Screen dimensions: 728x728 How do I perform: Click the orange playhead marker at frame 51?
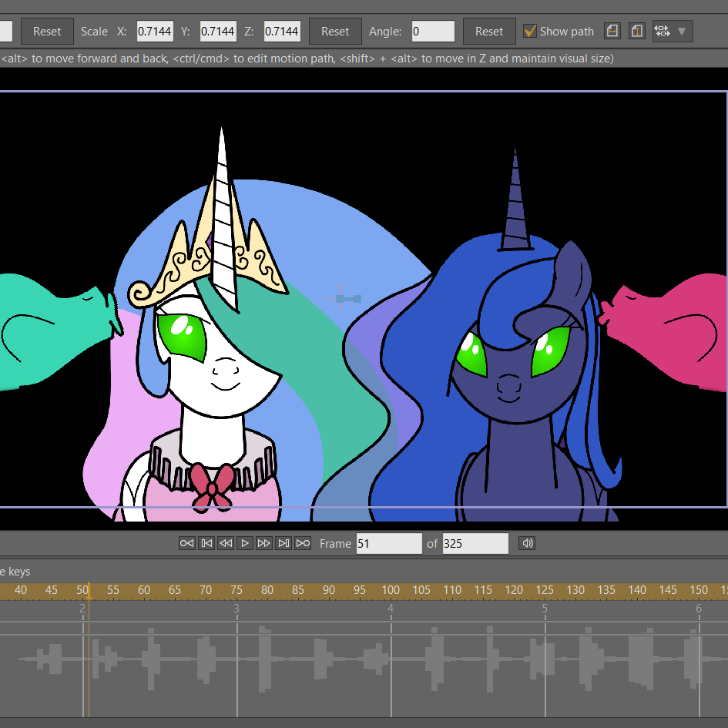tap(89, 592)
